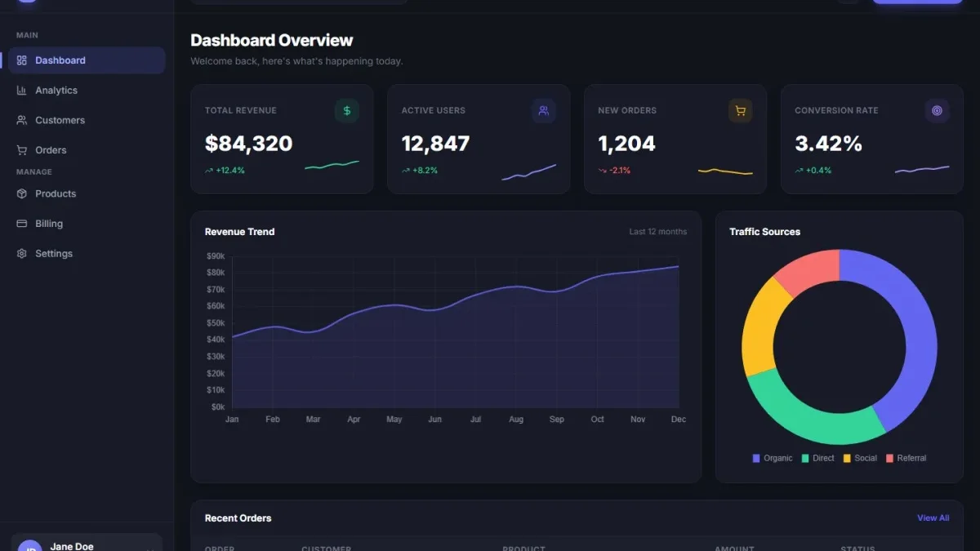Click the "-2.1%" change text
The width and height of the screenshot is (980, 551).
click(x=620, y=171)
